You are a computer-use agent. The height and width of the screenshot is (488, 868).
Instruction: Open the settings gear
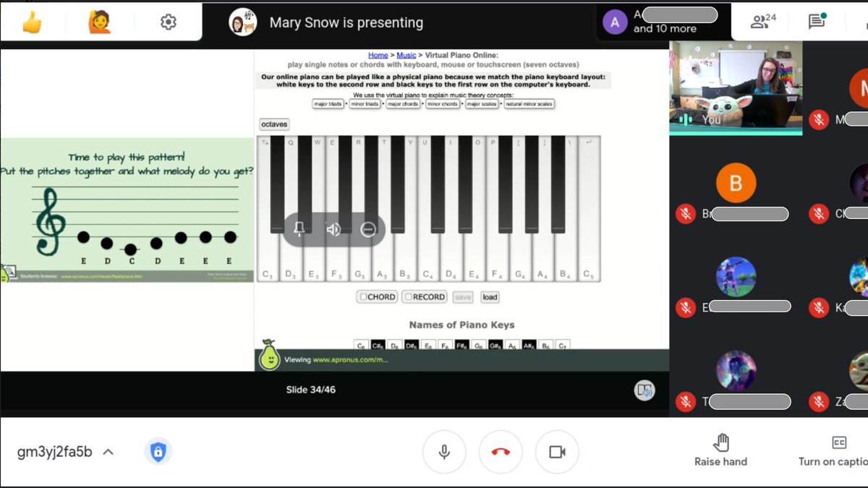point(168,21)
